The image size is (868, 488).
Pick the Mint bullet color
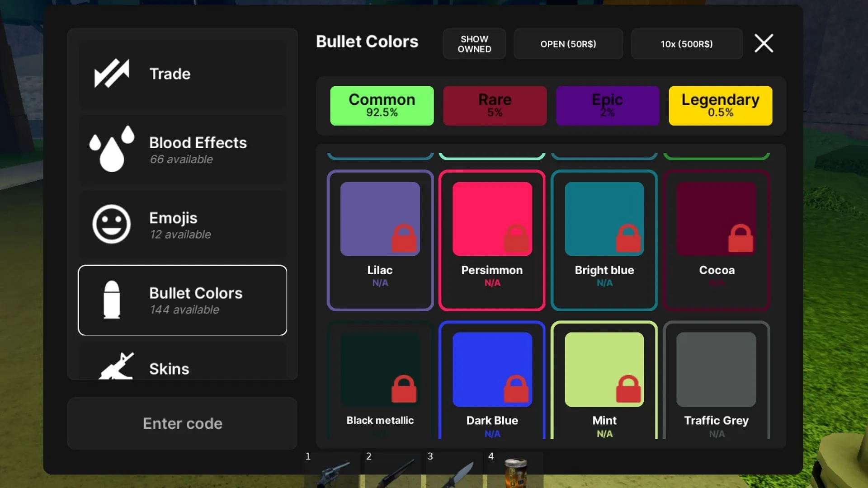[604, 369]
